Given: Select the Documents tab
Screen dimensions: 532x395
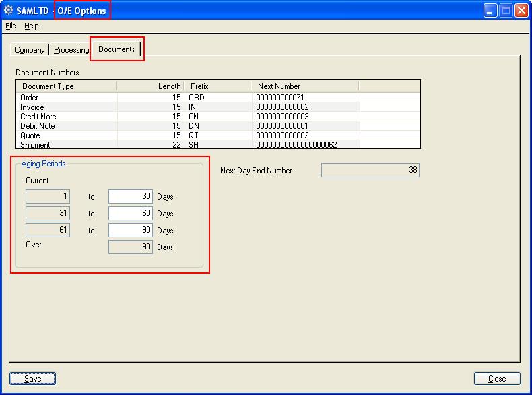Looking at the screenshot, I should 117,49.
